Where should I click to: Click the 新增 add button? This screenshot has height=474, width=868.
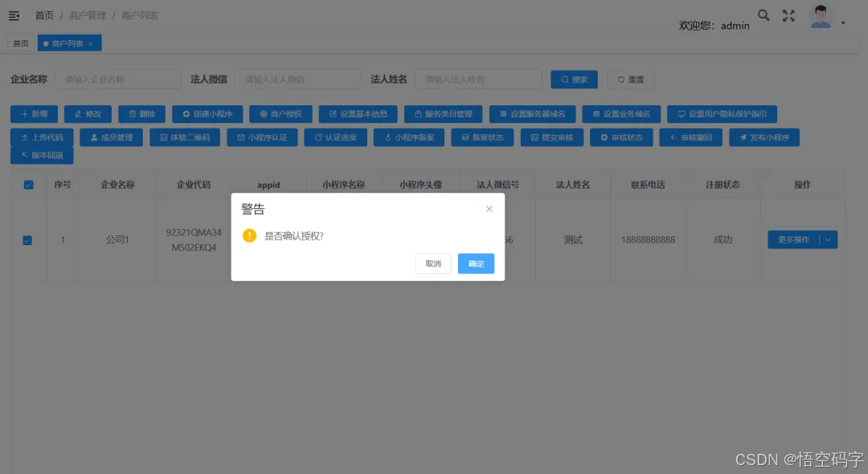(35, 114)
